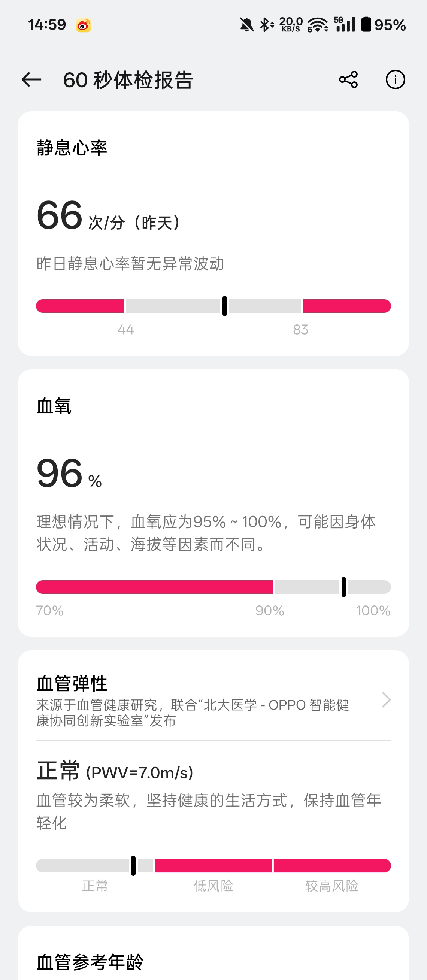The width and height of the screenshot is (427, 980).
Task: Tap the Weibo notification icon
Action: 83,25
